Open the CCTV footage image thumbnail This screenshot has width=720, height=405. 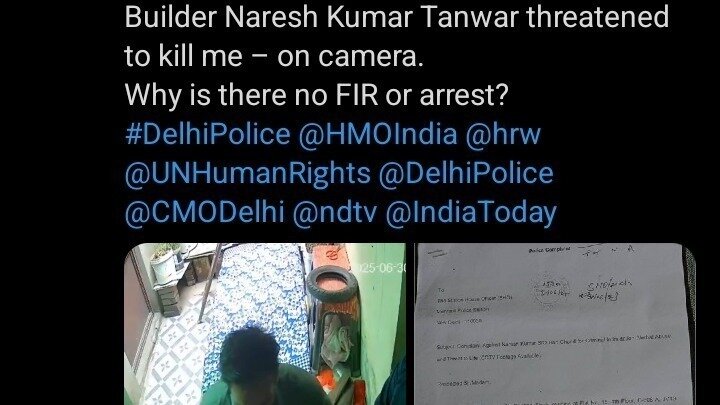pyautogui.click(x=265, y=324)
